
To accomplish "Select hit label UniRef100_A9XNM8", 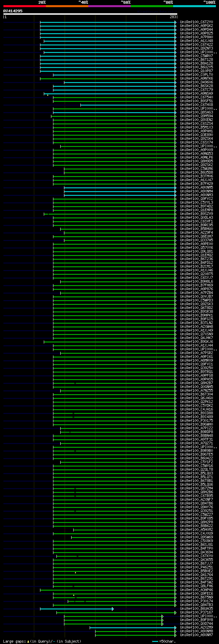I will [196, 631].
